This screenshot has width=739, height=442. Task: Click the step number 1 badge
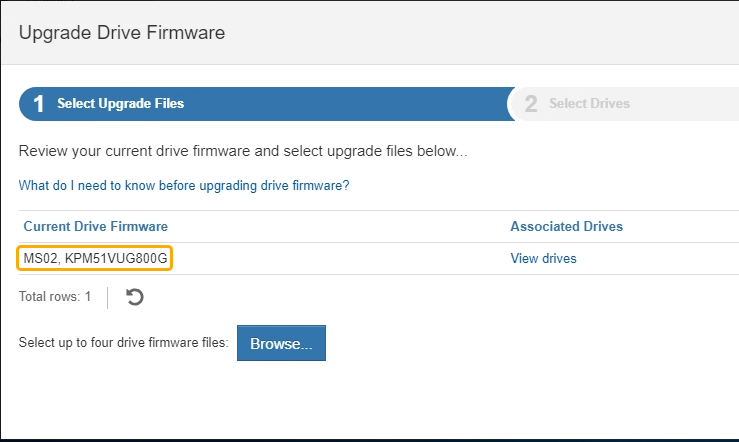tap(39, 104)
